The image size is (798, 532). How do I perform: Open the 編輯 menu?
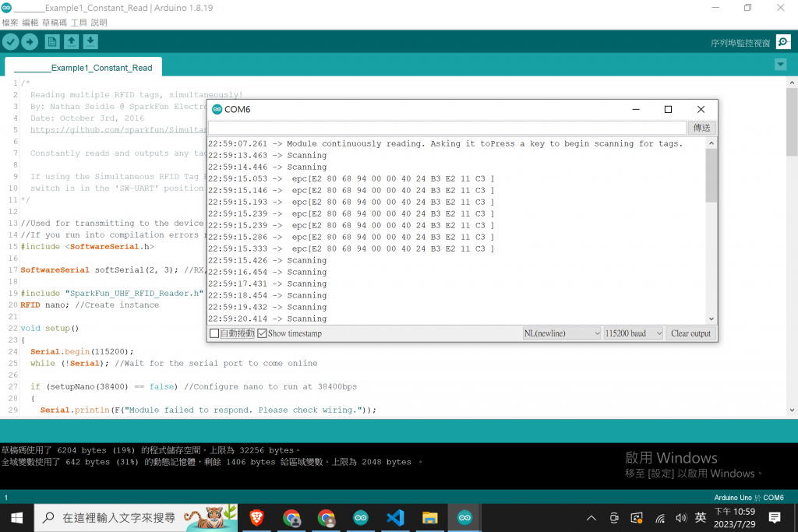click(30, 23)
